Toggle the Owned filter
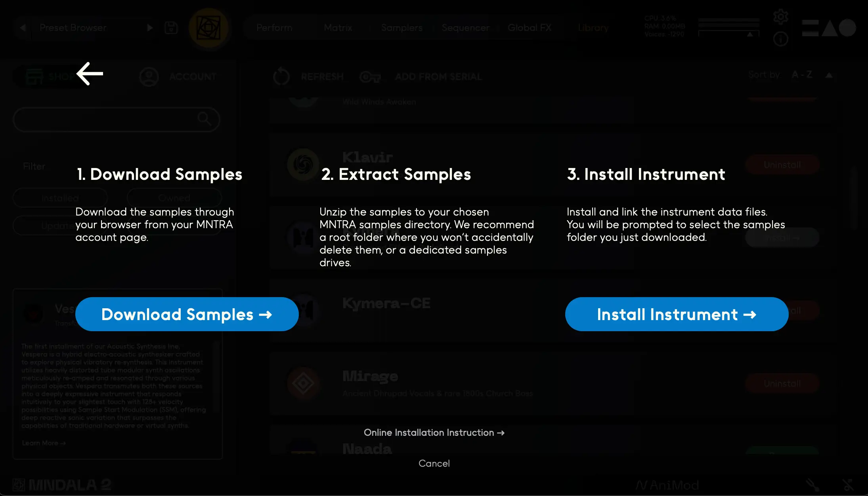Image resolution: width=868 pixels, height=496 pixels. (x=174, y=198)
